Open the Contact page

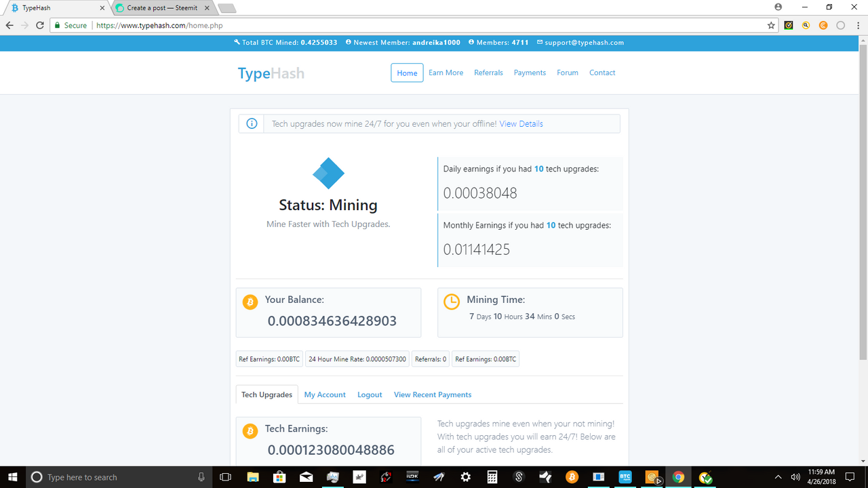point(602,73)
